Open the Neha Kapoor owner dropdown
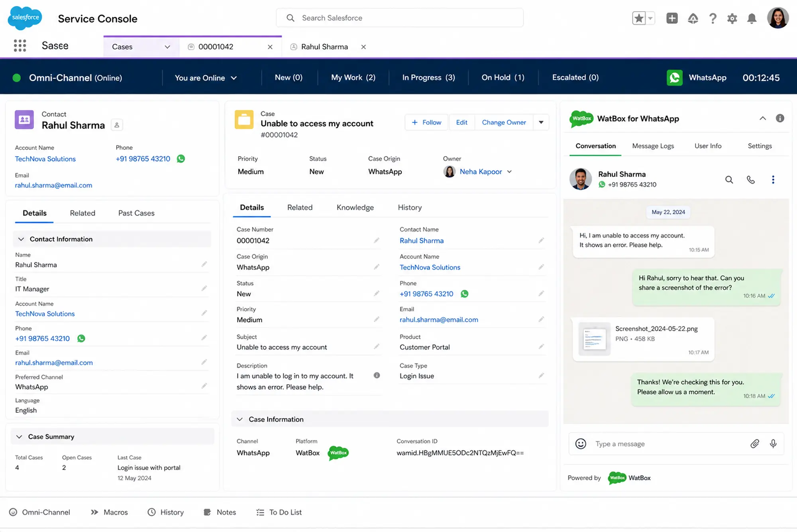 509,172
